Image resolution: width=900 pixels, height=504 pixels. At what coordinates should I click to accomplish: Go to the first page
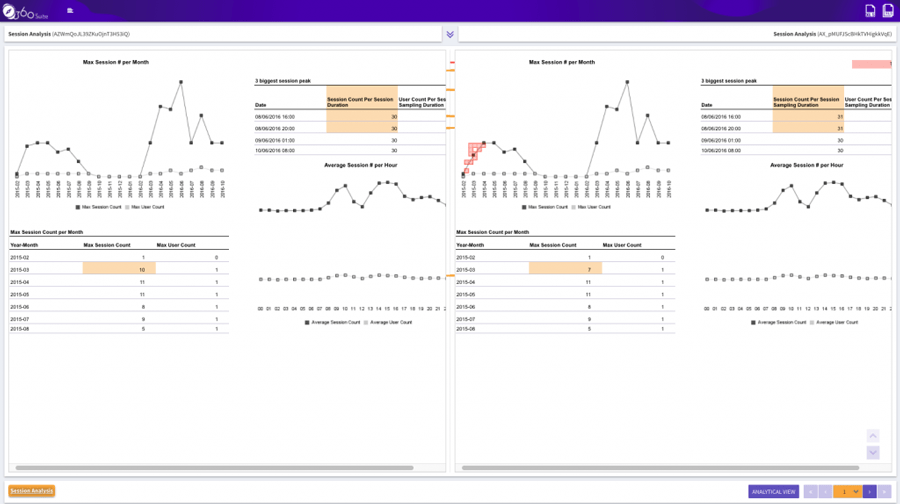810,491
